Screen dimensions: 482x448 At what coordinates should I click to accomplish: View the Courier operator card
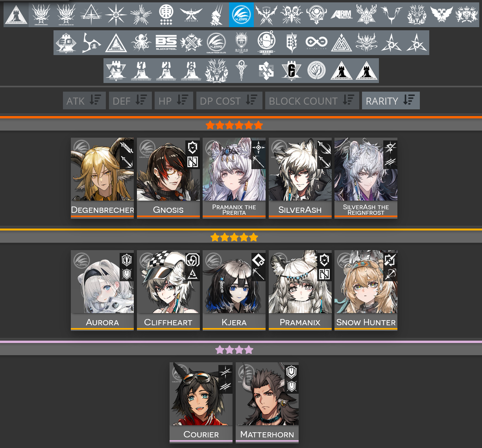(x=201, y=402)
